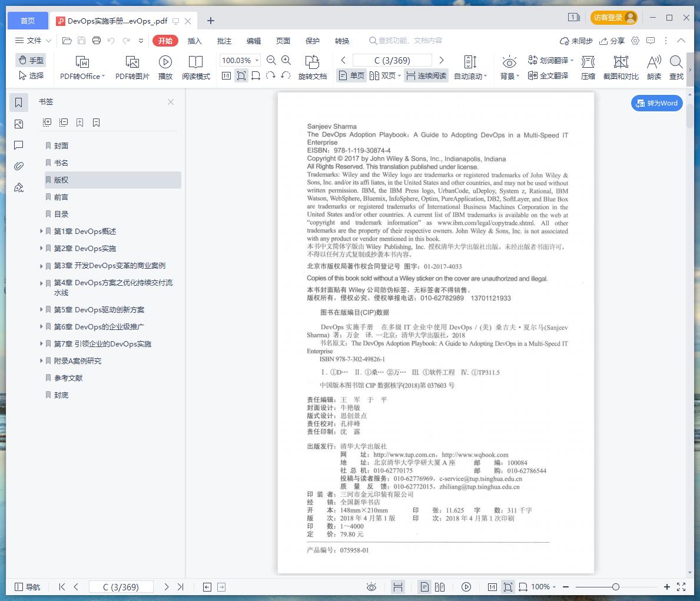Click the 转为Word button
Viewport: 700px width, 601px height.
point(656,103)
